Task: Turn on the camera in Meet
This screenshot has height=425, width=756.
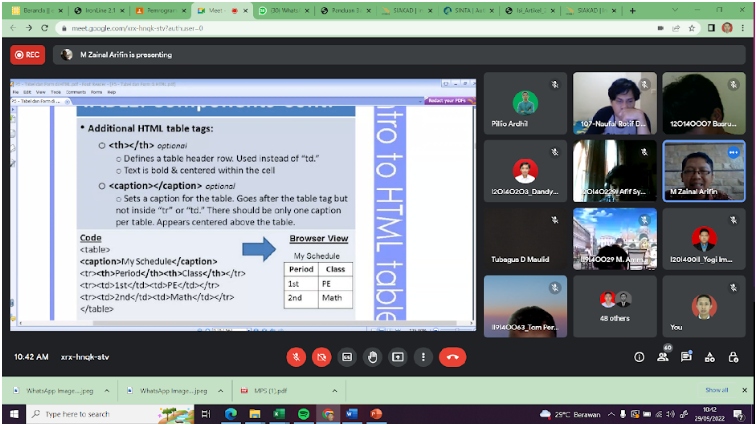Action: tap(322, 356)
